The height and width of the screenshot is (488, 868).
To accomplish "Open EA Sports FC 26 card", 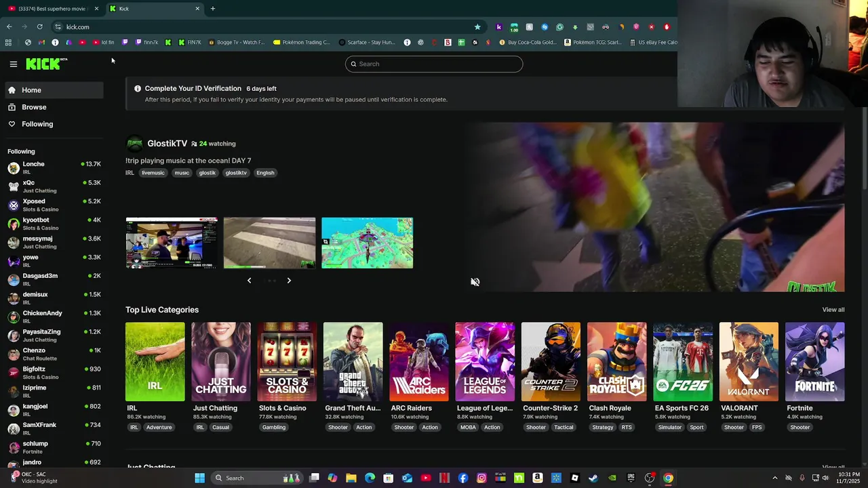I will (683, 362).
